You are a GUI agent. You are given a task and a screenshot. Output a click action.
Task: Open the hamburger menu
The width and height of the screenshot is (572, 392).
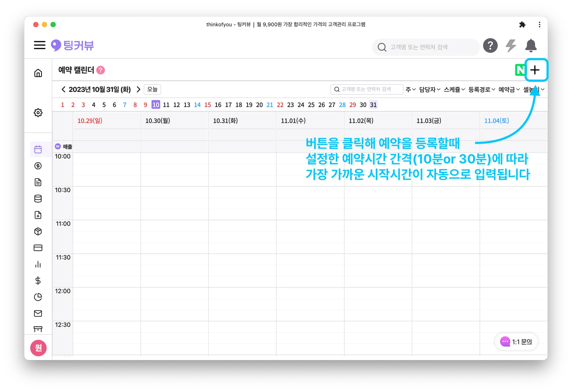pyautogui.click(x=39, y=45)
